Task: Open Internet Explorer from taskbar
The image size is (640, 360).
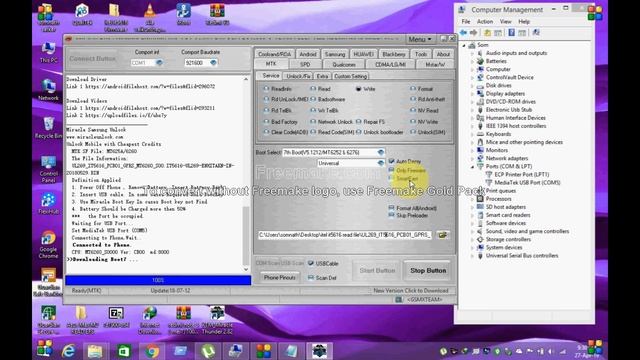Action: [x=69, y=351]
